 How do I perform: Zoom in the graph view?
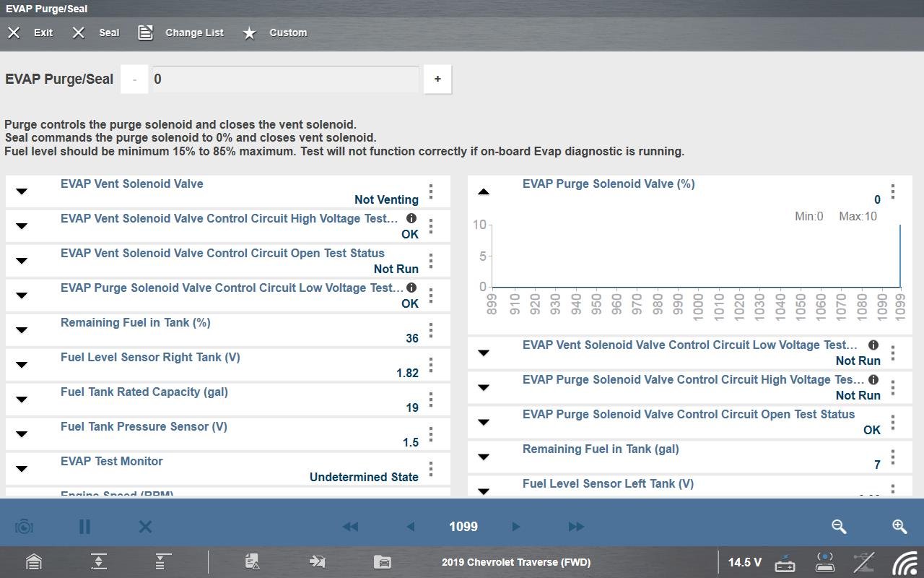[899, 527]
